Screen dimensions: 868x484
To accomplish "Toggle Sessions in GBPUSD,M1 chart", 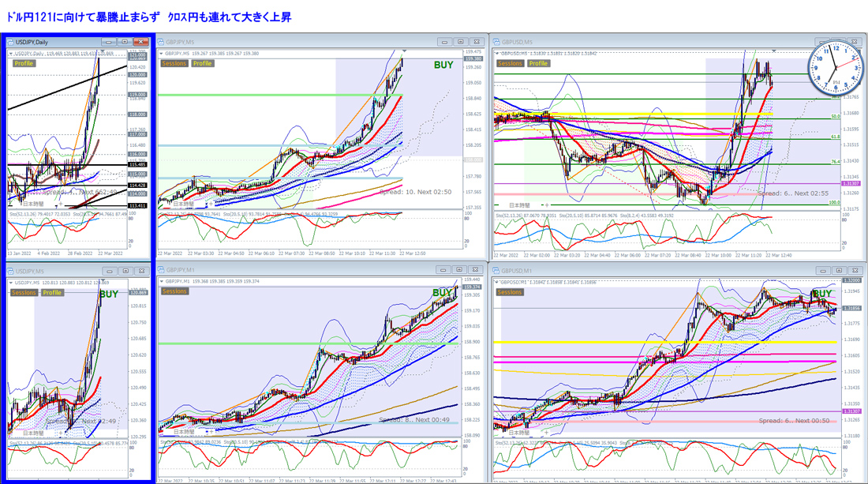I will 510,292.
